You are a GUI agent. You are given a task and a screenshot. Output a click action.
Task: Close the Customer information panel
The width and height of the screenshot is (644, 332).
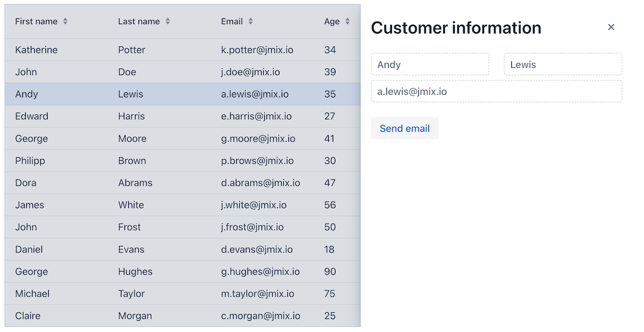(x=611, y=27)
